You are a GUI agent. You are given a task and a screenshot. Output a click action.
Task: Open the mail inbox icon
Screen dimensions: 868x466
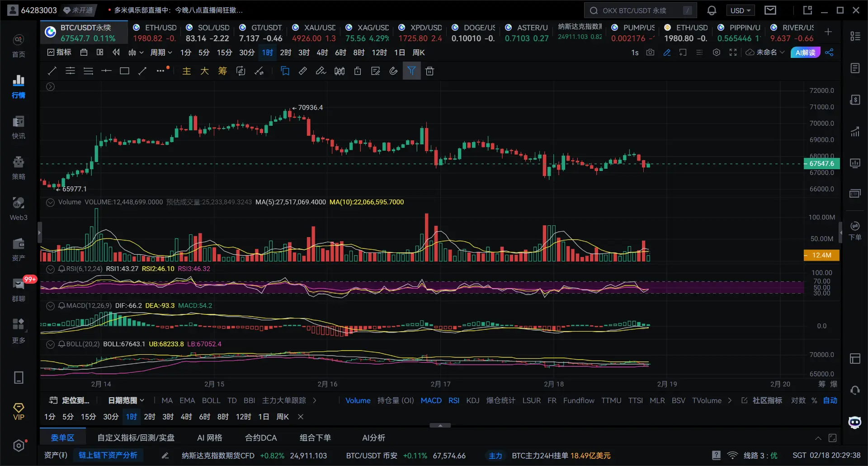(770, 10)
